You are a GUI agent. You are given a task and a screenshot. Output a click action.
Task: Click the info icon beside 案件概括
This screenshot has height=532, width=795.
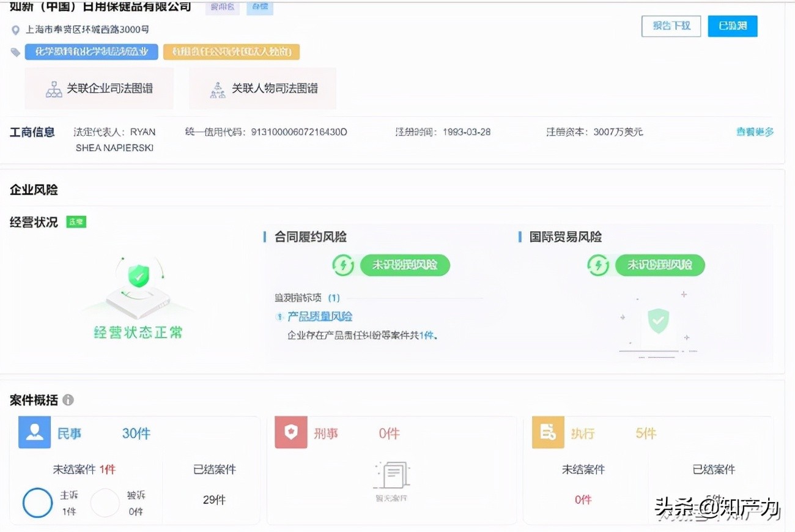(x=67, y=400)
